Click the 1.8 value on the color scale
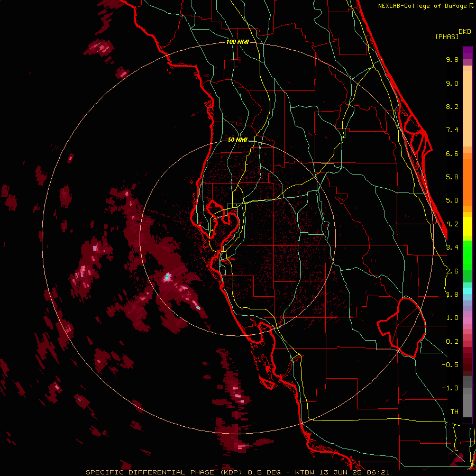 (x=452, y=295)
